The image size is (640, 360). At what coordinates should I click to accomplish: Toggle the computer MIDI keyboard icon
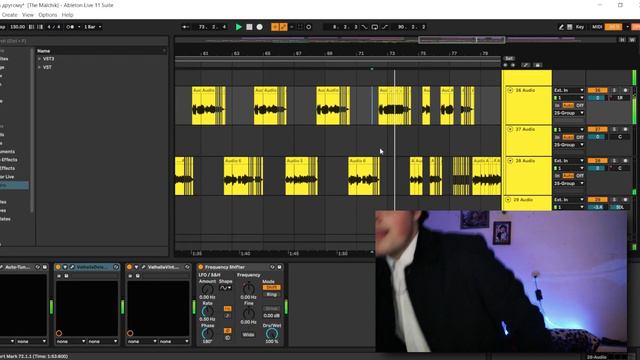[x=570, y=27]
